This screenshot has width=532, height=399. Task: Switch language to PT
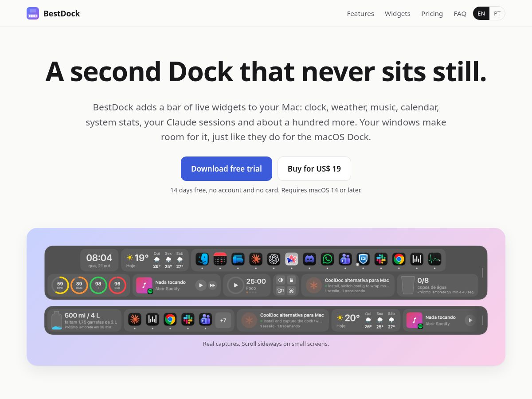tap(497, 13)
